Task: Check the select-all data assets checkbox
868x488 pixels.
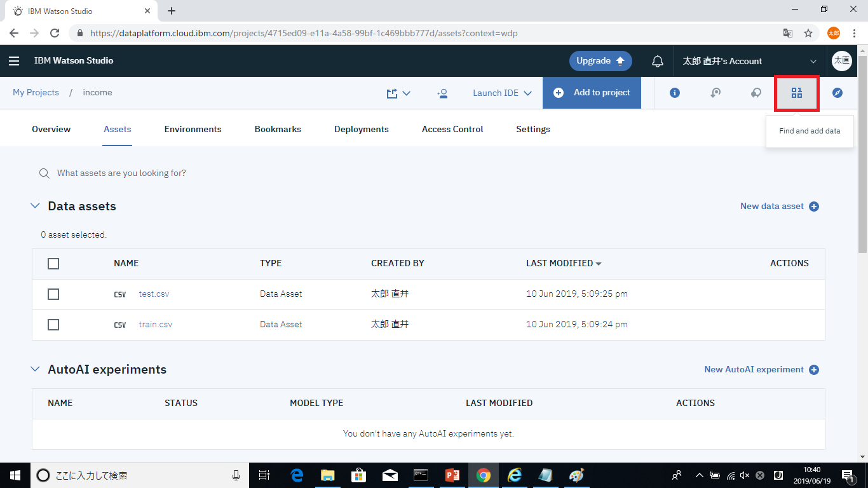Action: [53, 264]
